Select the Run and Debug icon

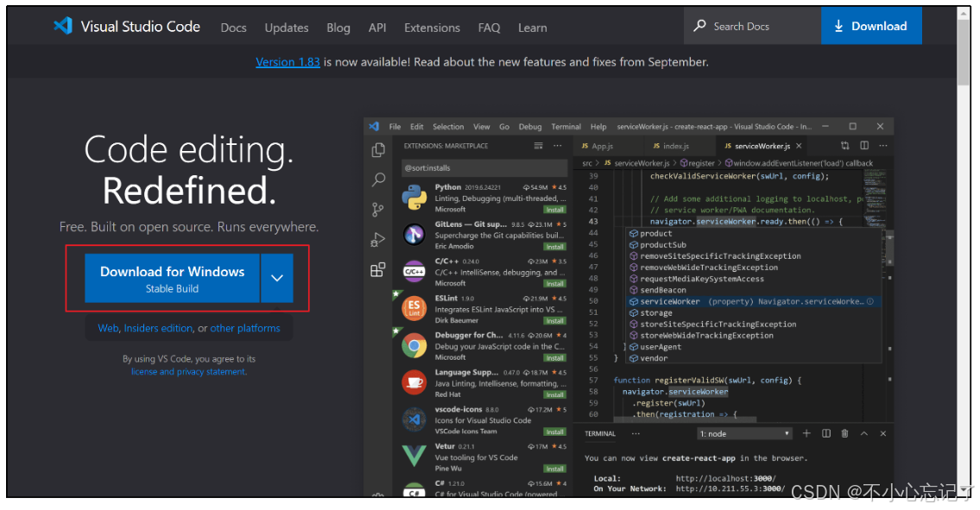coord(377,239)
